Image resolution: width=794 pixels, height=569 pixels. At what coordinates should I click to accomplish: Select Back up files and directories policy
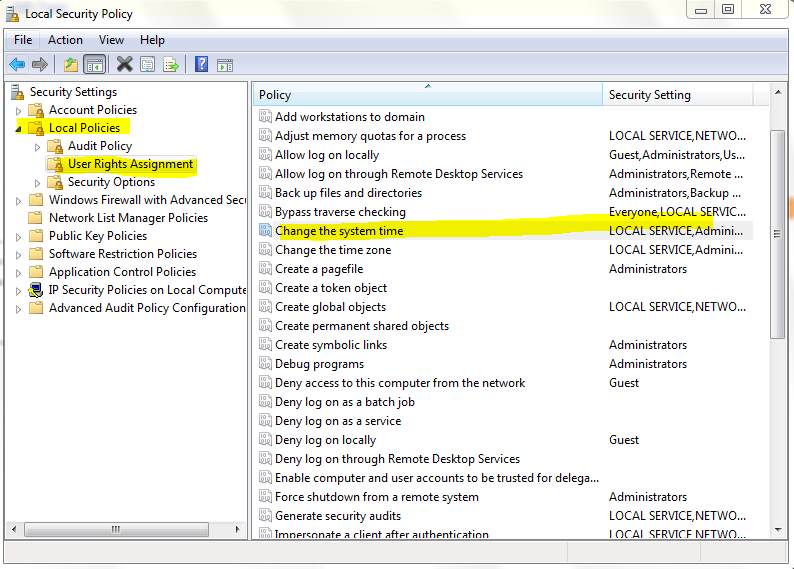coord(348,193)
